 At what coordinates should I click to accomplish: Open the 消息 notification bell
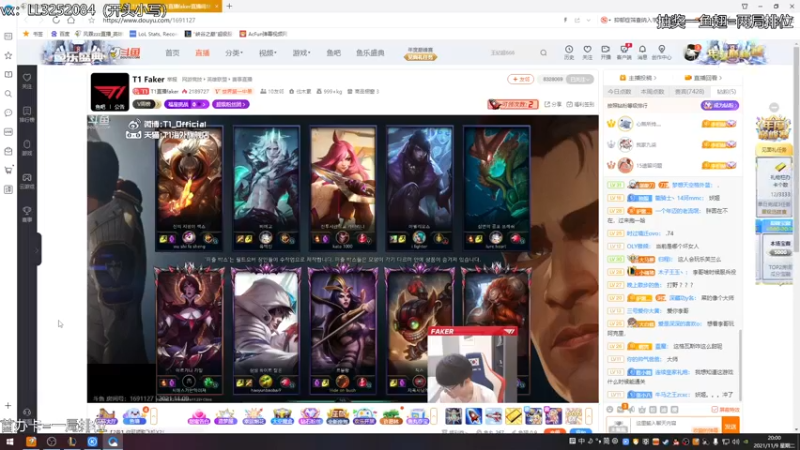tap(642, 52)
